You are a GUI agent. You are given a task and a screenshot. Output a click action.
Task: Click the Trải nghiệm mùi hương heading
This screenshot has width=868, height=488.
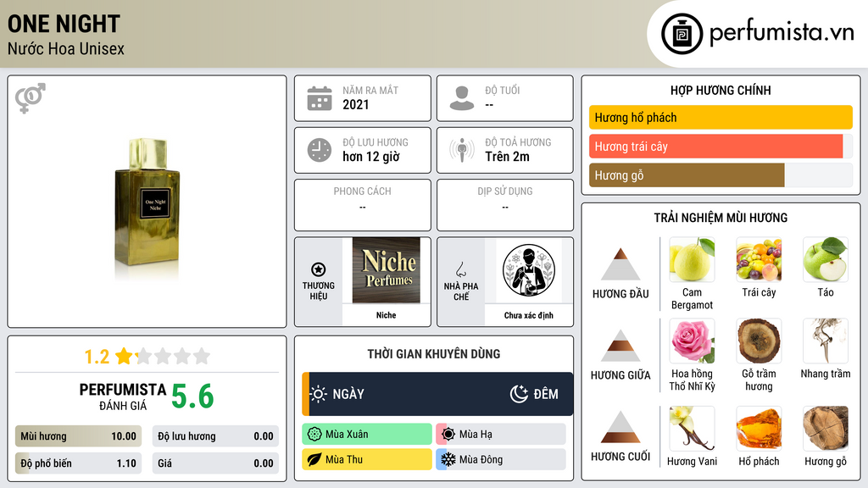(721, 218)
